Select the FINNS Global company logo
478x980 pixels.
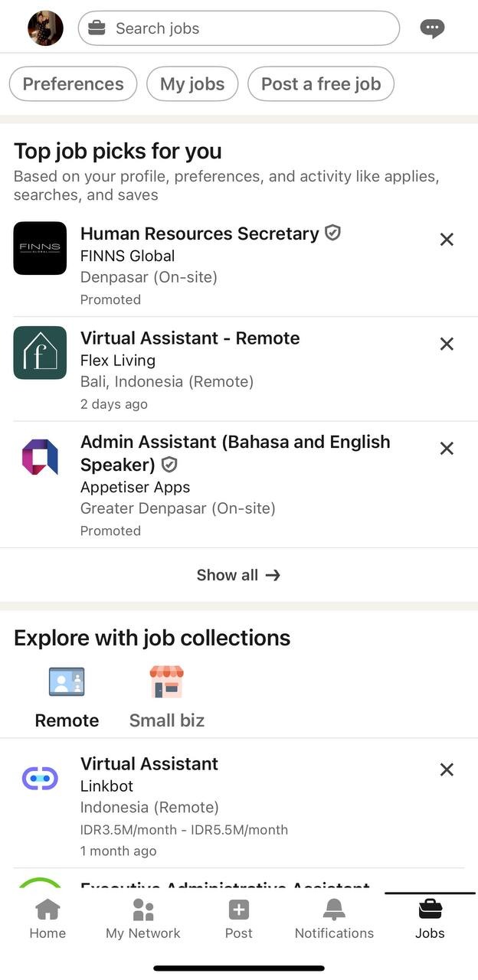[40, 248]
